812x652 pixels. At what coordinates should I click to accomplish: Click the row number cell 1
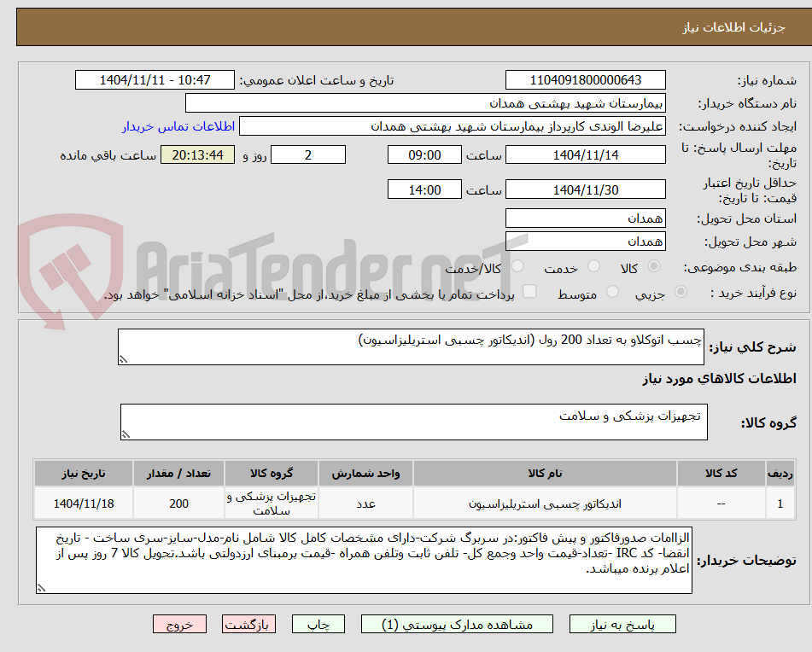[780, 503]
